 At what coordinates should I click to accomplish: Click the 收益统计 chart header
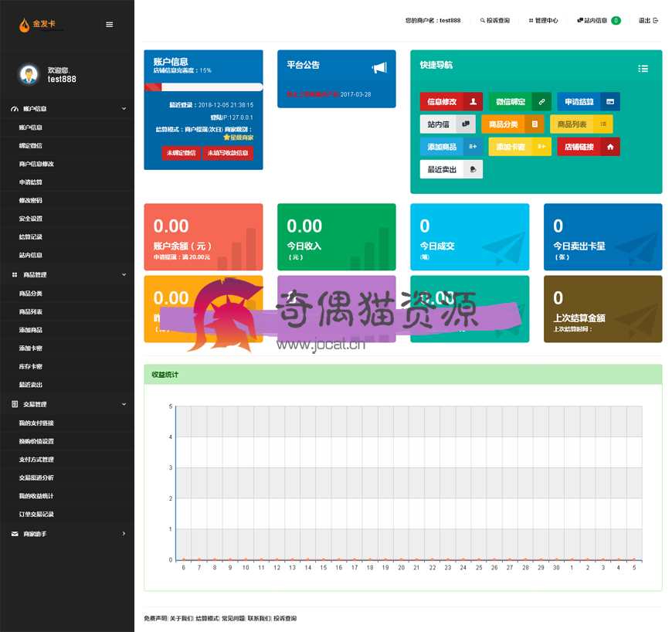click(x=403, y=374)
